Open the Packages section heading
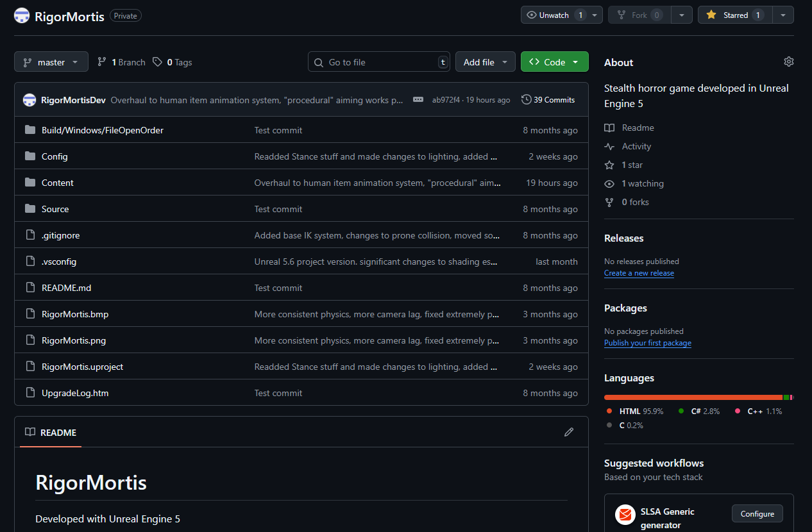The width and height of the screenshot is (812, 532). [625, 308]
